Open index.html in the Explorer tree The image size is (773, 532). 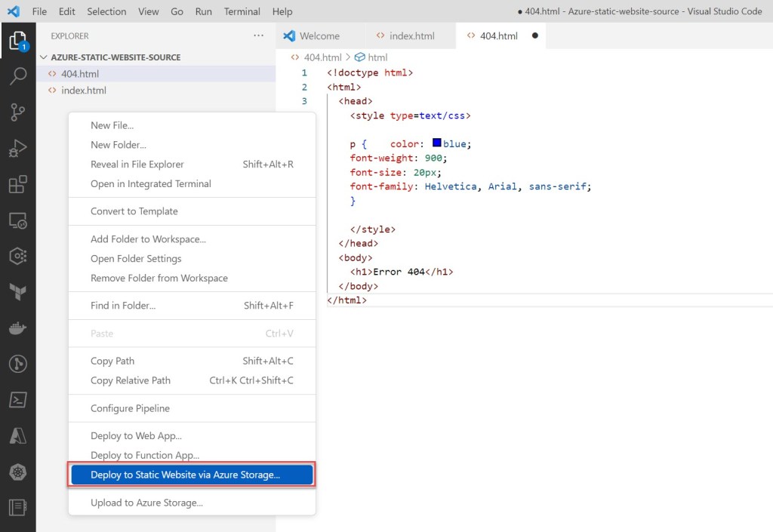point(84,91)
